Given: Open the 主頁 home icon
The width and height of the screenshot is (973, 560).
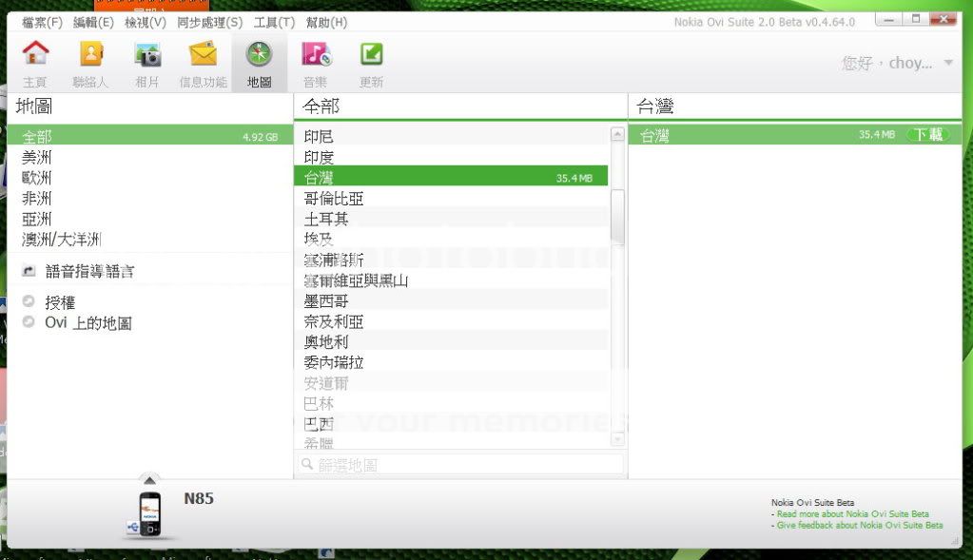Looking at the screenshot, I should [x=35, y=54].
